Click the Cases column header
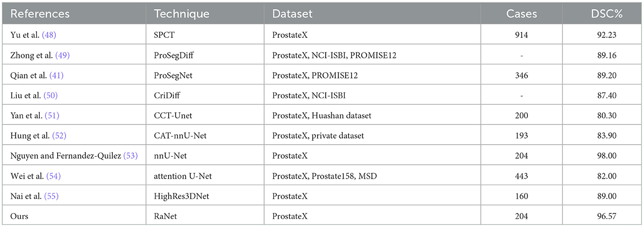This screenshot has height=227, width=644. [x=521, y=14]
